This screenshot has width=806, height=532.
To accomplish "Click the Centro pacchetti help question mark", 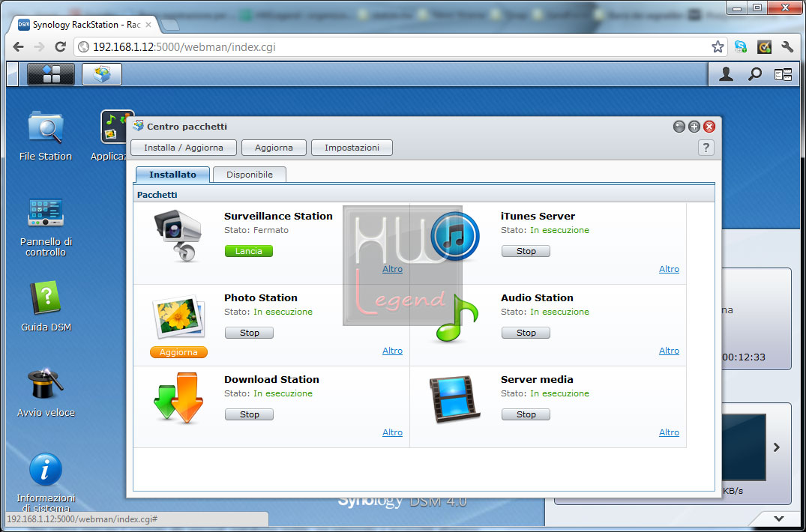I will [706, 148].
